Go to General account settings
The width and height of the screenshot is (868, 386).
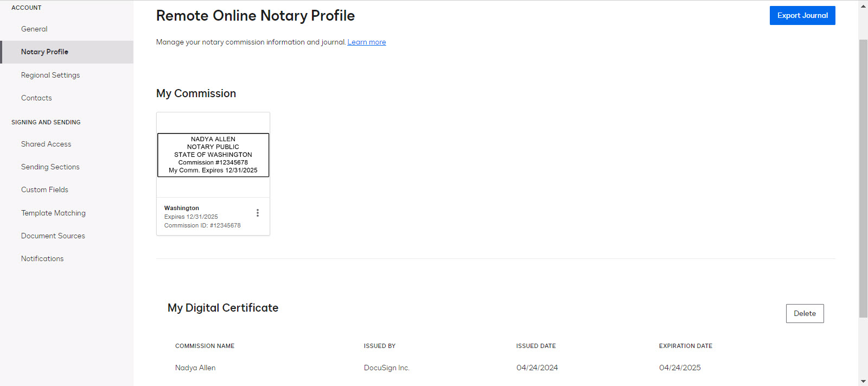point(34,29)
